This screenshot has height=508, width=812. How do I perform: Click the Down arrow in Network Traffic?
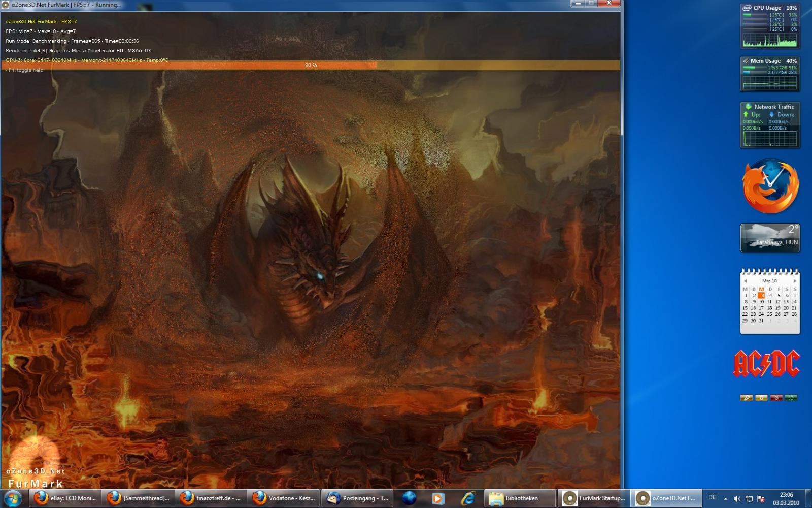771,114
